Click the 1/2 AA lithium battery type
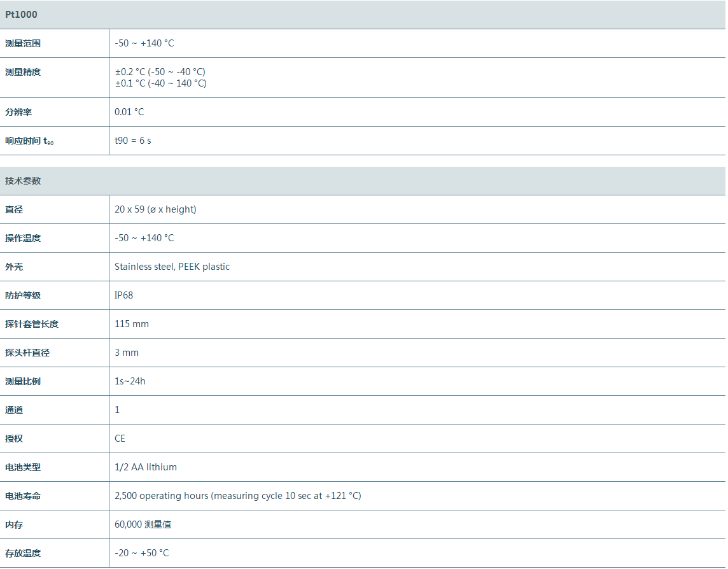The height and width of the screenshot is (569, 728). tap(145, 467)
